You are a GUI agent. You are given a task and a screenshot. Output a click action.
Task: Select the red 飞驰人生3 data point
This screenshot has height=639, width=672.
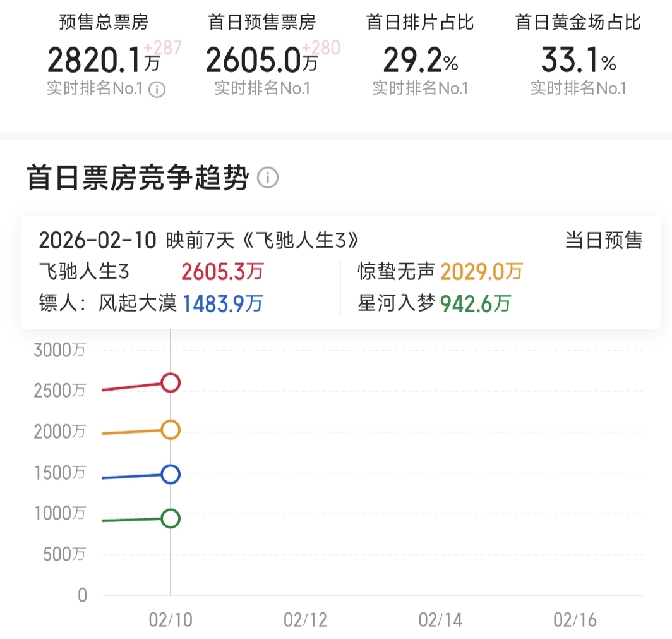coord(171,382)
